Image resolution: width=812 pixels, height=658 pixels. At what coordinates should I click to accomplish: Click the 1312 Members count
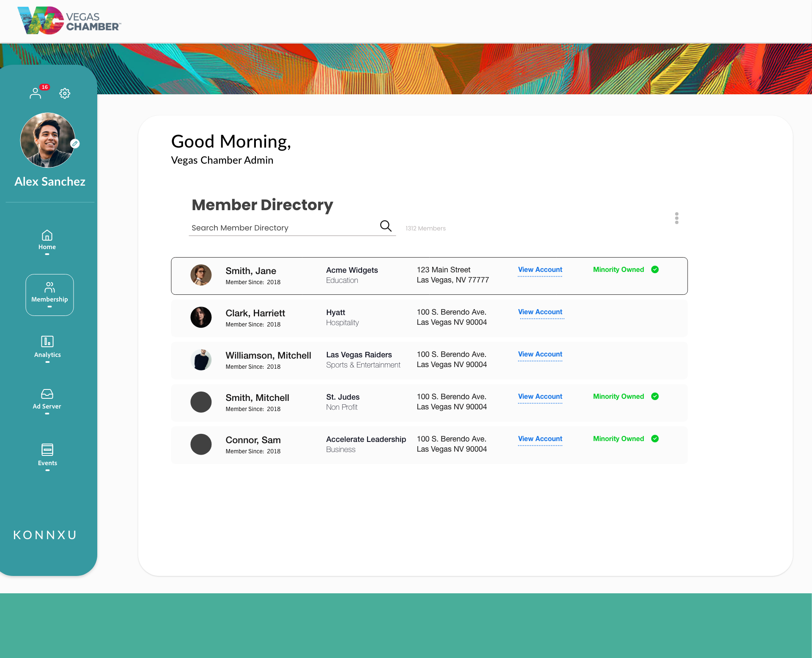click(425, 228)
